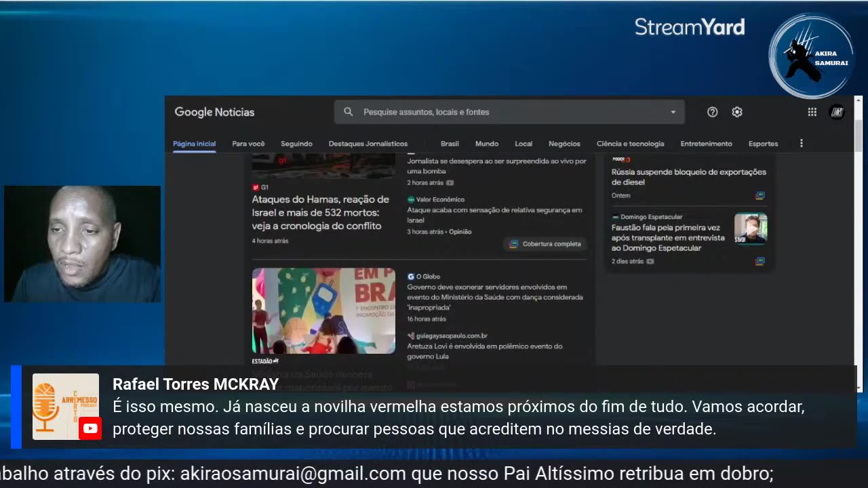The image size is (868, 488).
Task: Click the 'Cobertura completa' button
Action: 545,244
